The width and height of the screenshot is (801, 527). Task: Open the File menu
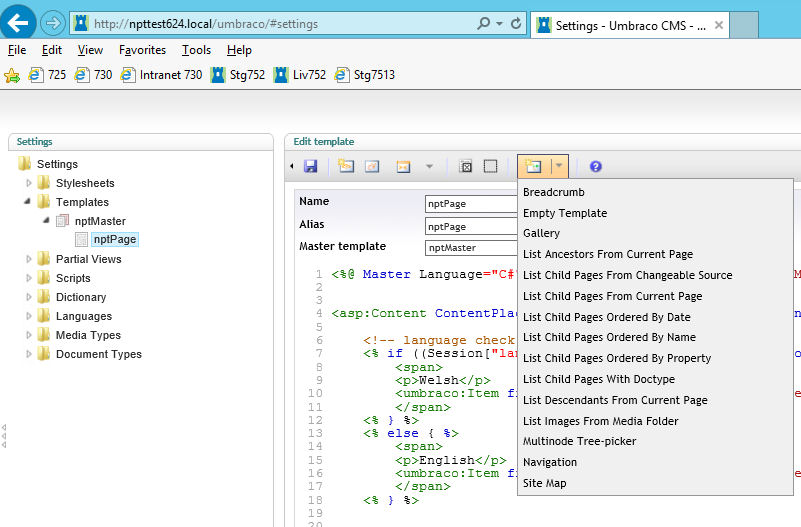17,50
